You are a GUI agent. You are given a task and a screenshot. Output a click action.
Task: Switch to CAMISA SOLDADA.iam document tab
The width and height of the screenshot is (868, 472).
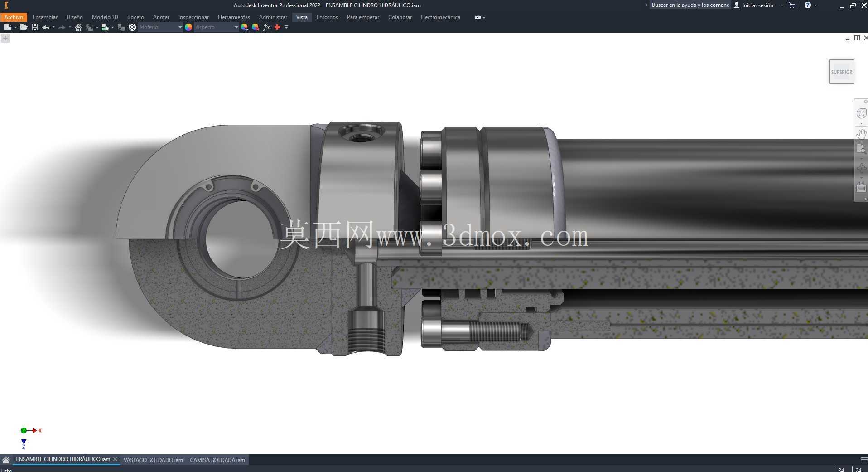tap(217, 460)
